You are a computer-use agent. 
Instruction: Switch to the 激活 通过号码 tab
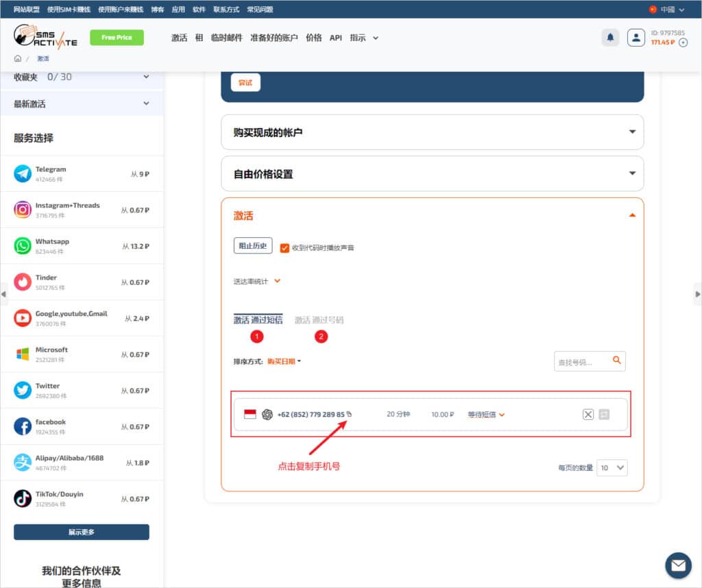(319, 320)
